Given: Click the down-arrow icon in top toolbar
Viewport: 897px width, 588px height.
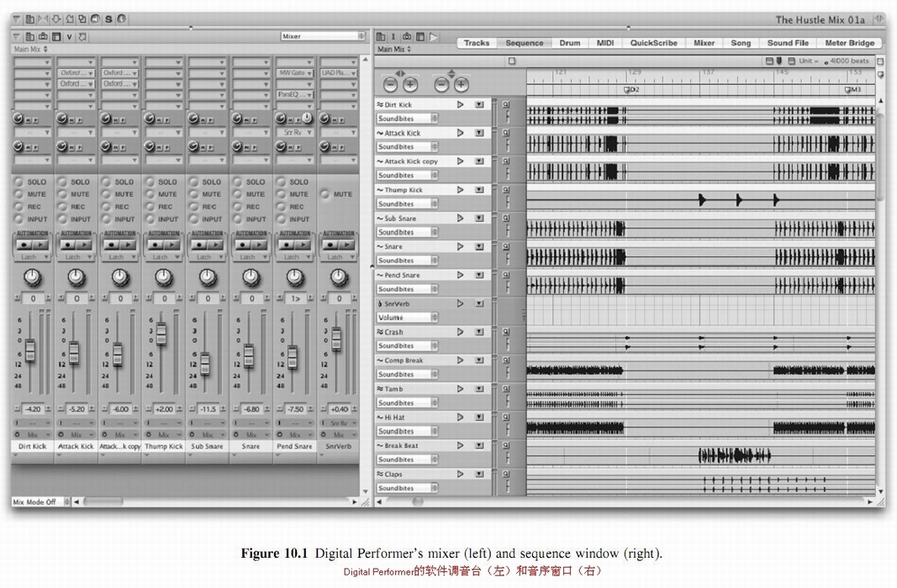Looking at the screenshot, I should coord(56,19).
